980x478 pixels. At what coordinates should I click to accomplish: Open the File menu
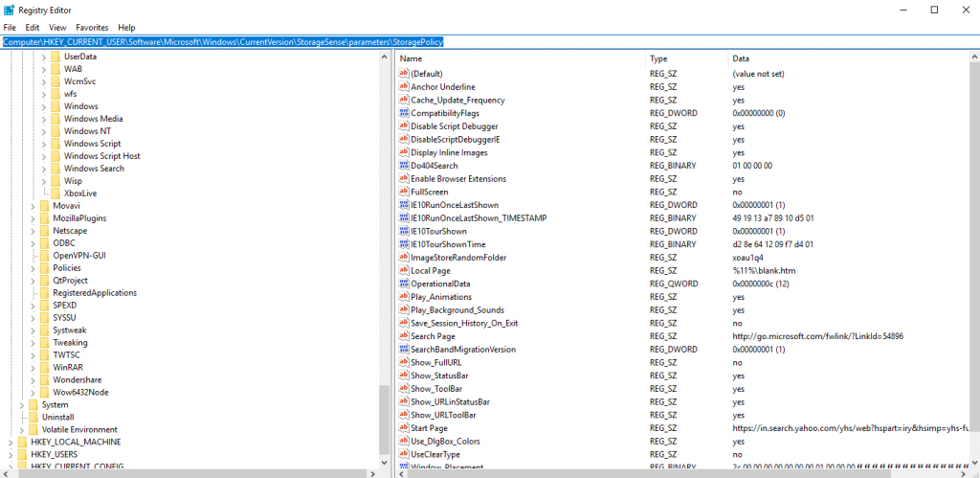tap(10, 28)
